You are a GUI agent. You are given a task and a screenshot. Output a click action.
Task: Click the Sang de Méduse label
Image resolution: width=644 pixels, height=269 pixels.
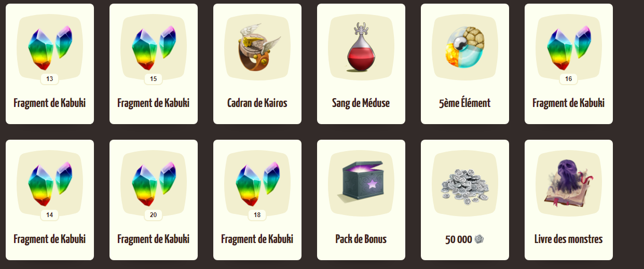click(361, 103)
